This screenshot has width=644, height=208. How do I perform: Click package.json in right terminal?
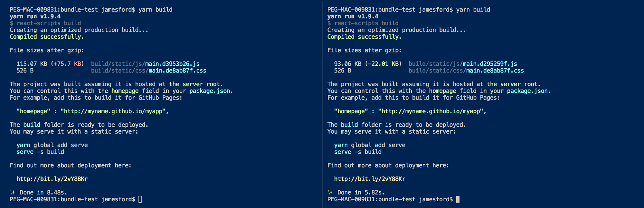[x=527, y=91]
